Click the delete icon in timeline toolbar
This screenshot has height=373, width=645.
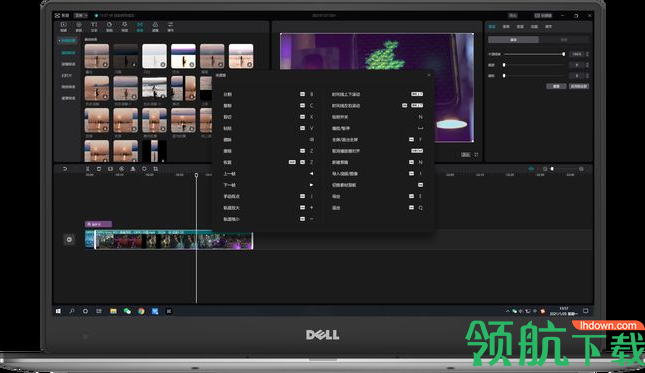pos(99,169)
